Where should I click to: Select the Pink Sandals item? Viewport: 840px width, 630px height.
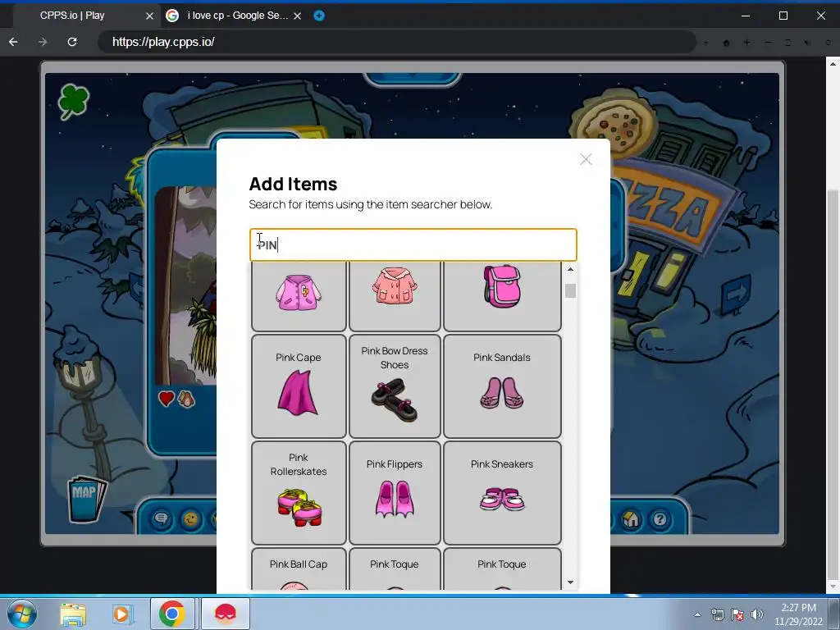[x=502, y=386]
